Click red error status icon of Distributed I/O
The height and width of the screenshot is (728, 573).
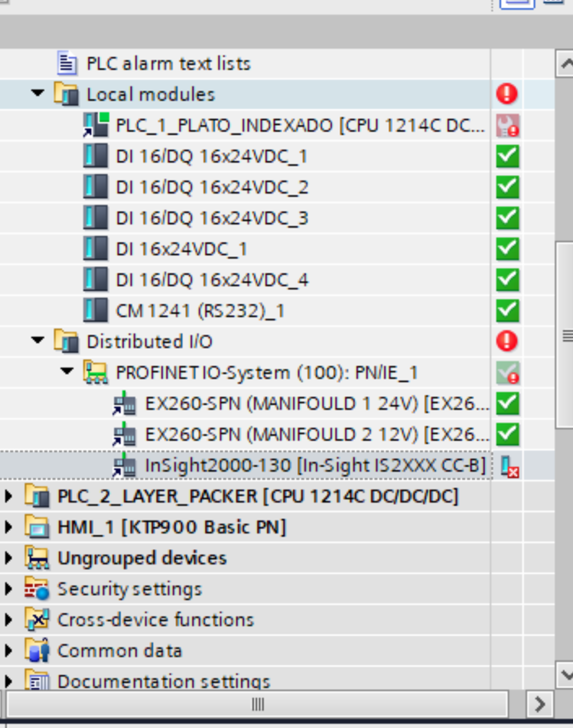tap(507, 341)
